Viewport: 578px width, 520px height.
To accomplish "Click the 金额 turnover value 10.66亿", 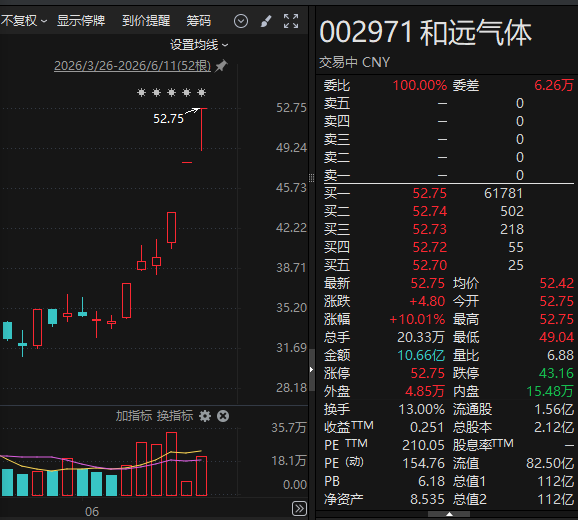I will pos(421,356).
